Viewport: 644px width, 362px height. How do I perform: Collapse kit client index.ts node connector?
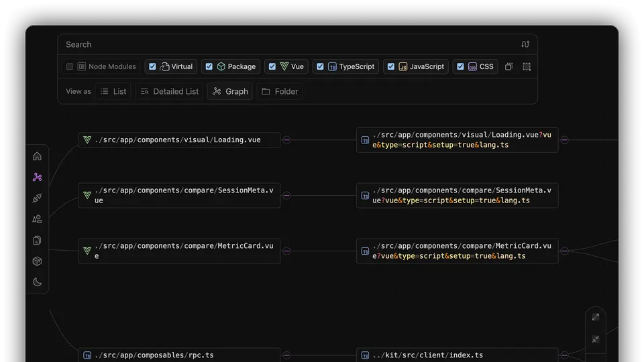coord(565,355)
